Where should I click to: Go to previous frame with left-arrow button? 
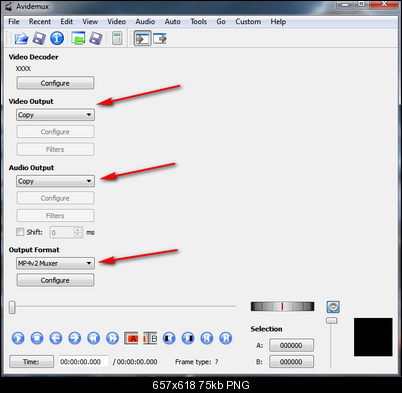pyautogui.click(x=56, y=338)
